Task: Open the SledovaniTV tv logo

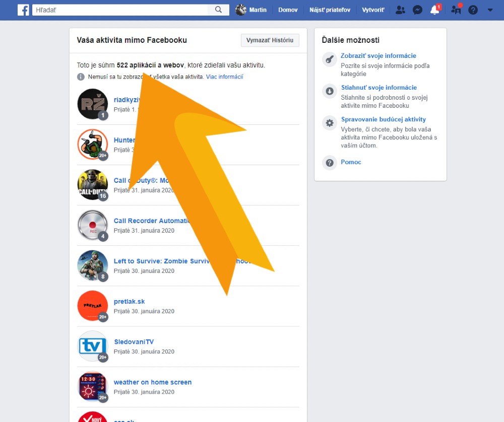Action: tap(93, 346)
